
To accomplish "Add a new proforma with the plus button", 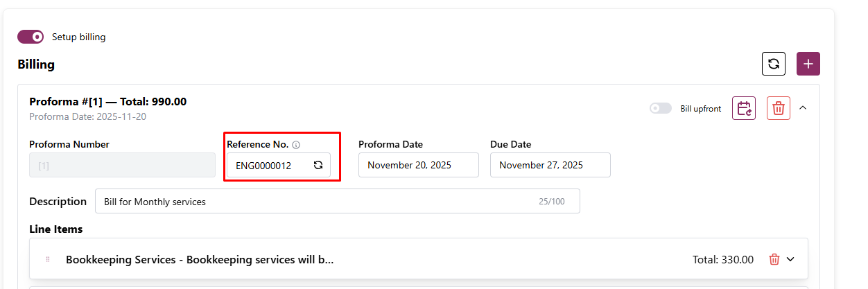I will point(808,64).
